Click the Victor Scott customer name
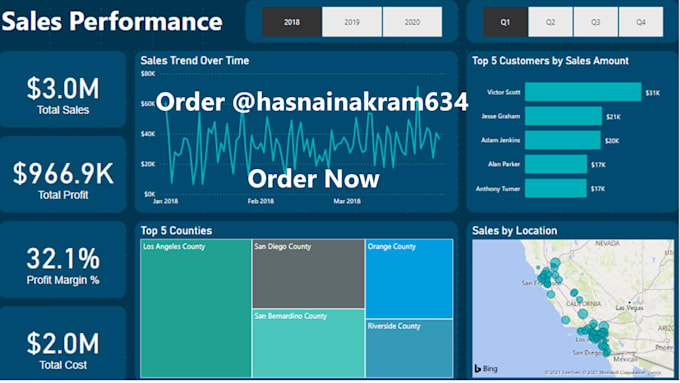 pos(503,92)
